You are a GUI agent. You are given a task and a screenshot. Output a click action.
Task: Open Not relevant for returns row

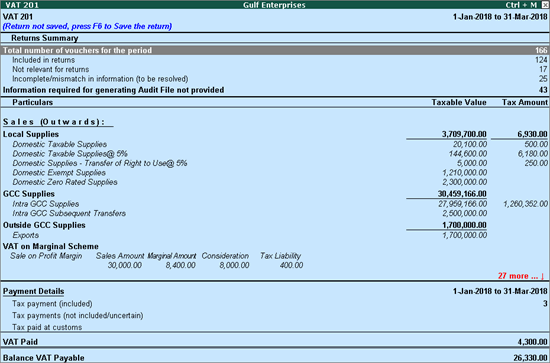tap(275, 69)
